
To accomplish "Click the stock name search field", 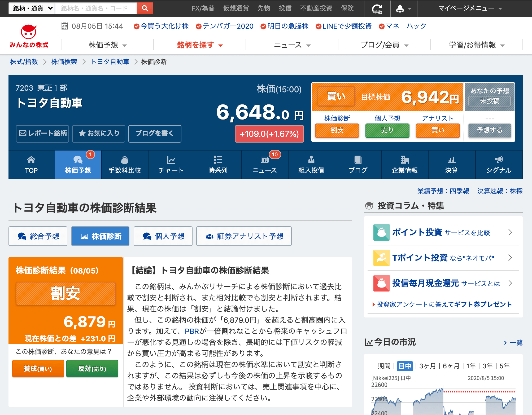I will click(x=95, y=8).
